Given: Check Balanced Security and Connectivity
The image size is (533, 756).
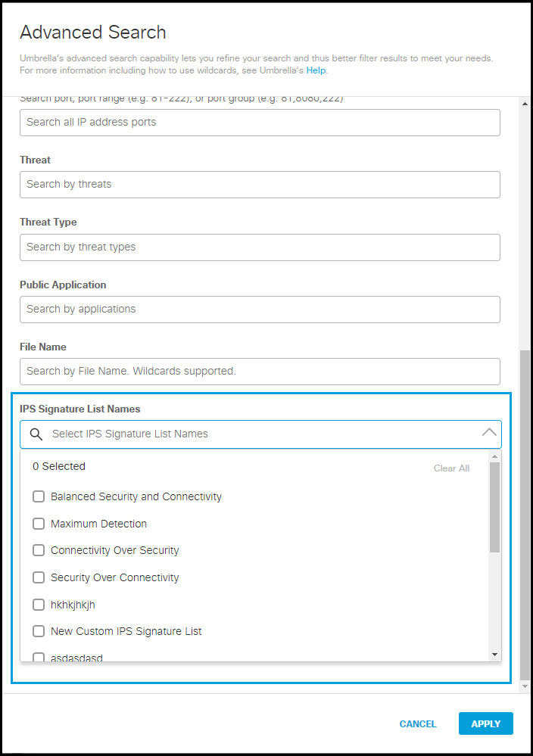Looking at the screenshot, I should click(39, 497).
